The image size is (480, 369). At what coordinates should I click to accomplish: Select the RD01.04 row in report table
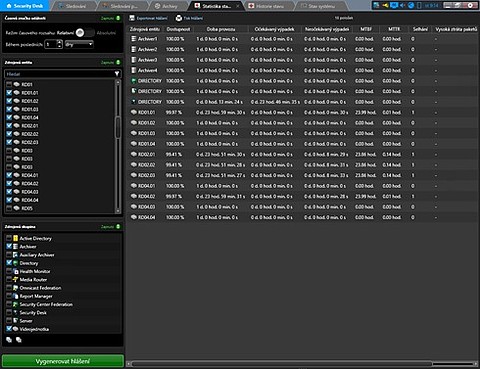tap(303, 144)
